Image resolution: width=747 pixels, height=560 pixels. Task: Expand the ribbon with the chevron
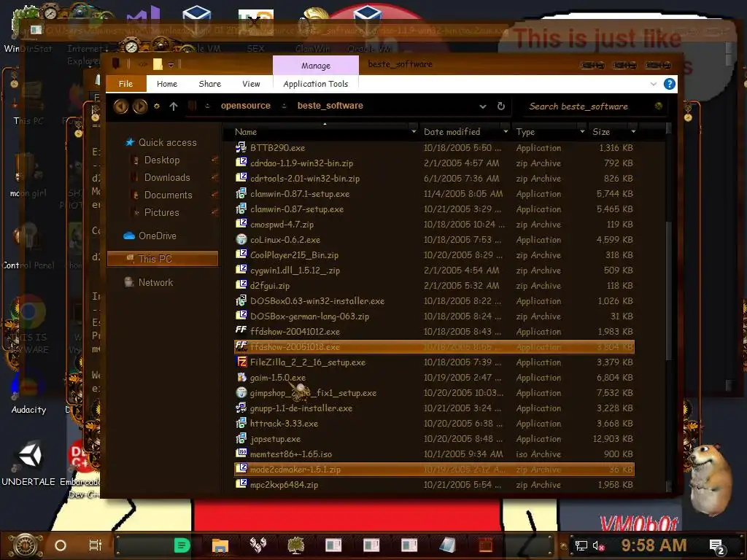click(x=653, y=85)
